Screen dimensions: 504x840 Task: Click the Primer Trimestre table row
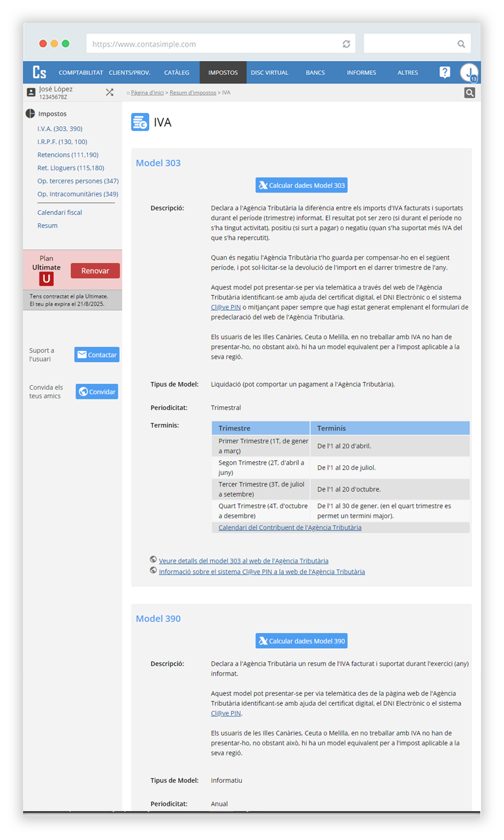click(341, 446)
